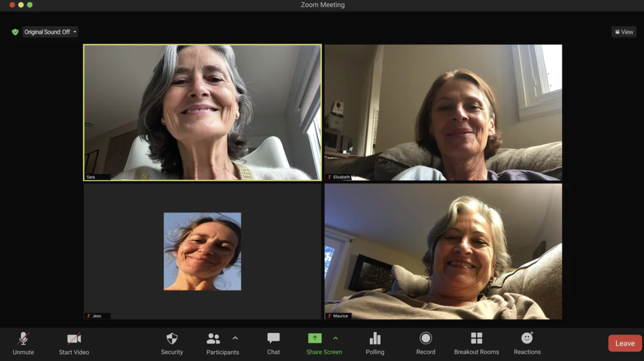Toggle Original Sound setting
This screenshot has width=644, height=361.
click(x=47, y=32)
